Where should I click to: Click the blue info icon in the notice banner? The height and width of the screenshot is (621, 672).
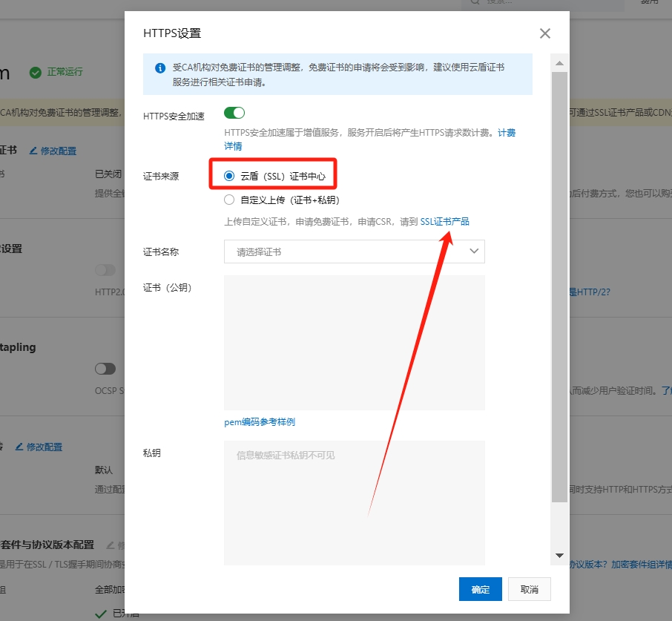point(160,68)
